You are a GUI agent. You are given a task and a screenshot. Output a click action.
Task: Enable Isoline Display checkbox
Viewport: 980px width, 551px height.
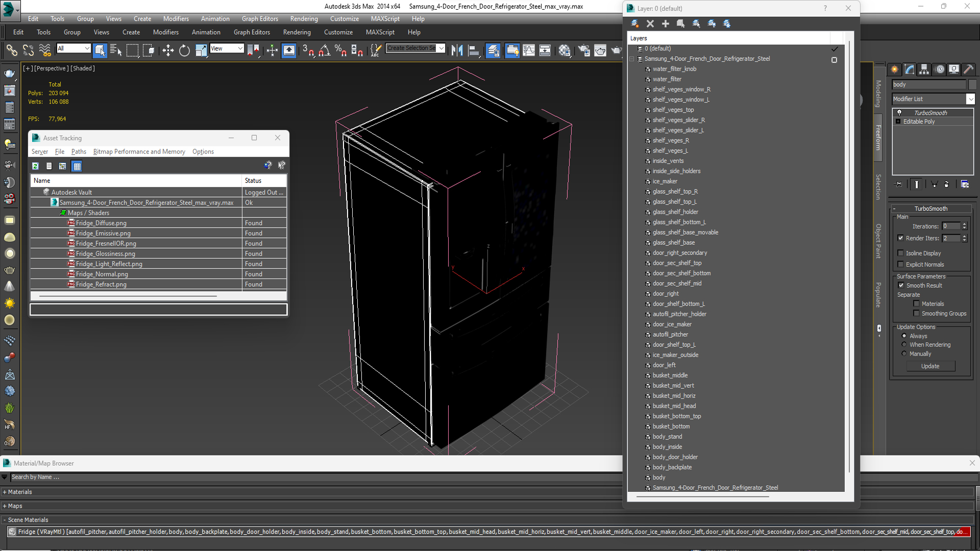[901, 253]
